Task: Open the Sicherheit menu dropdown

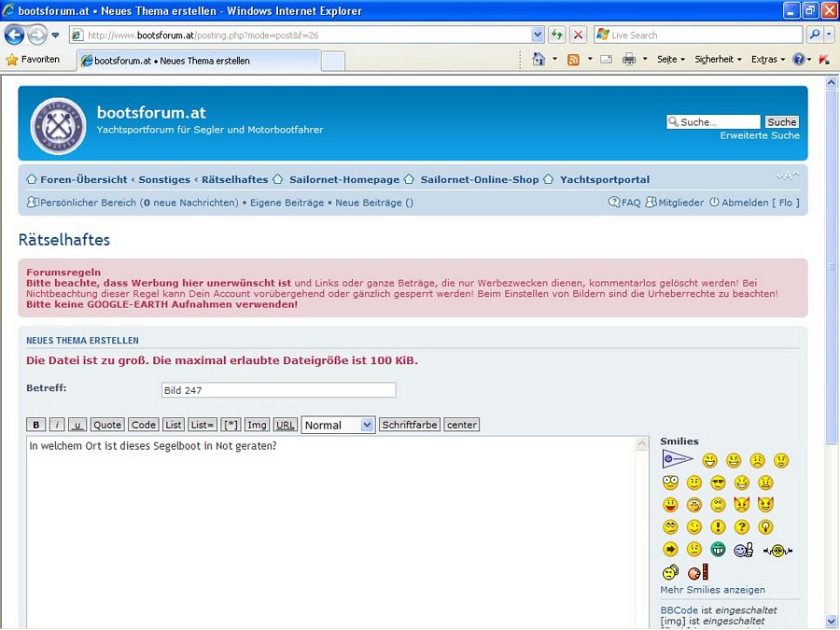Action: click(718, 60)
